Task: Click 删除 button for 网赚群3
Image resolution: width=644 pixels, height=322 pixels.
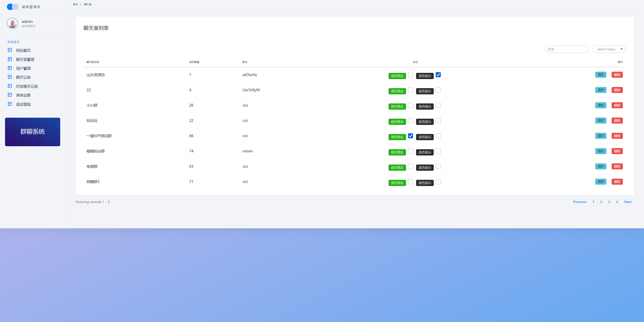Action: [x=617, y=182]
